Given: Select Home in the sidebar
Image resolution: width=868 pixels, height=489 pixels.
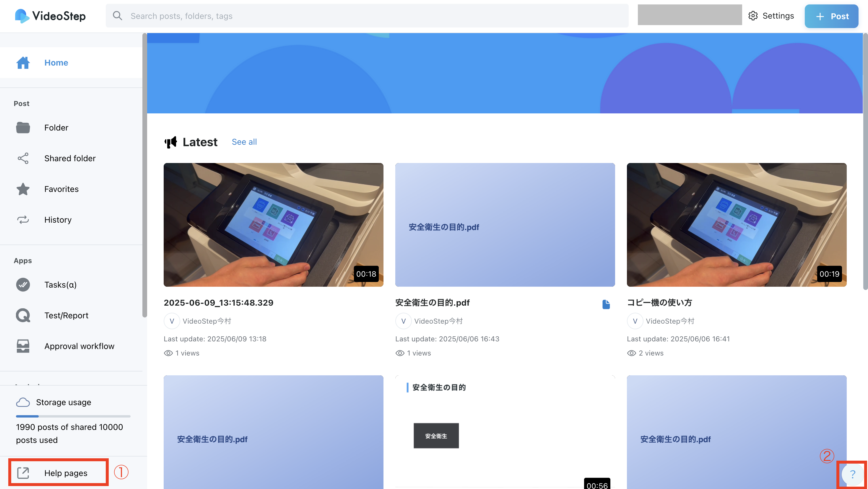Looking at the screenshot, I should coord(56,63).
